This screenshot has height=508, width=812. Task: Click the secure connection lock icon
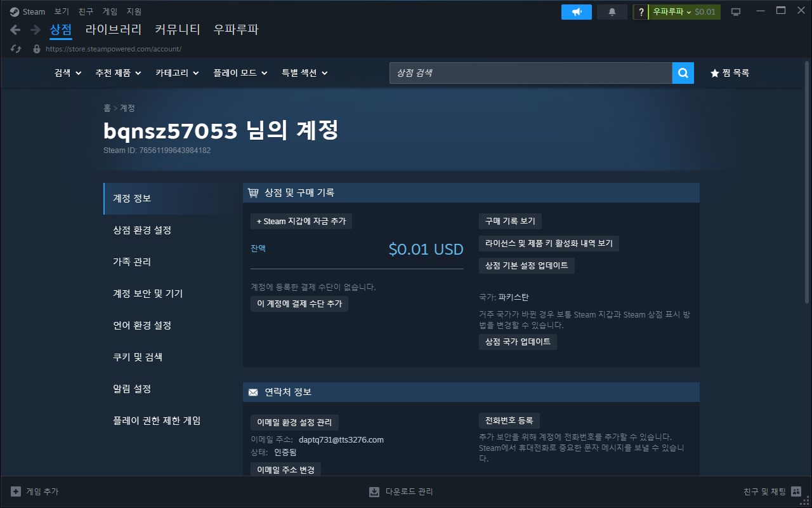(36, 48)
